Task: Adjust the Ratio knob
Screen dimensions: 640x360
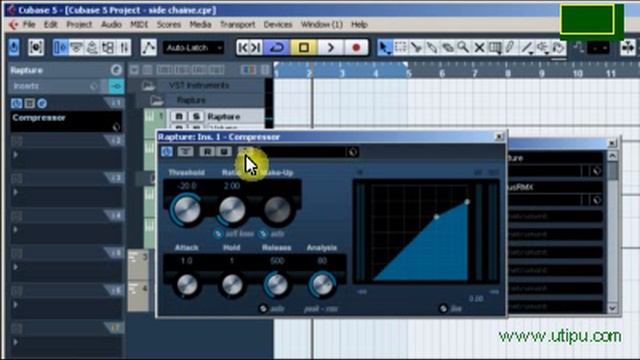Action: (x=232, y=209)
